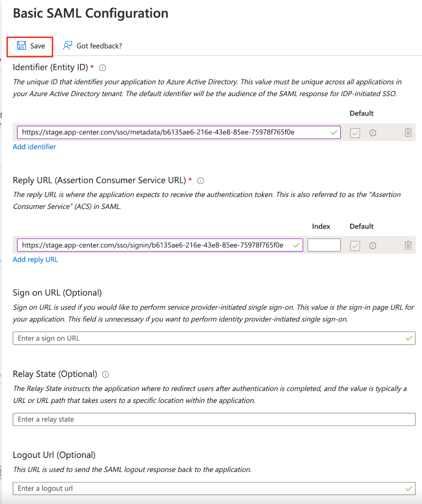Click the info icon beside the reply URL Default checkbox

pos(373,245)
